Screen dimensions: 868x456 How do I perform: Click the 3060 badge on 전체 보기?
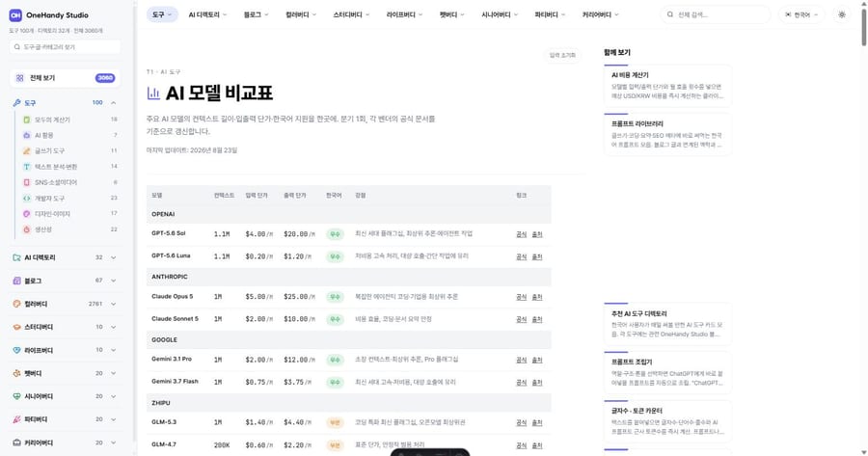pyautogui.click(x=105, y=78)
